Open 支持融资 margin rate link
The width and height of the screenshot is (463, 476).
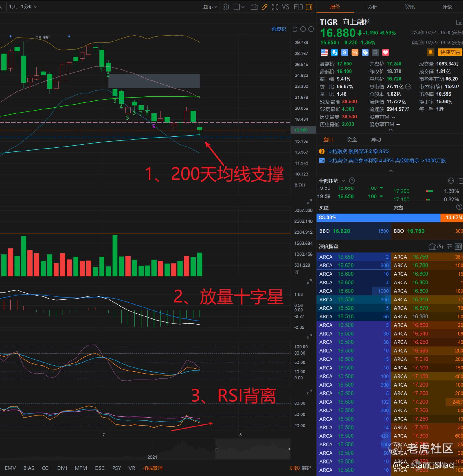tap(358, 151)
